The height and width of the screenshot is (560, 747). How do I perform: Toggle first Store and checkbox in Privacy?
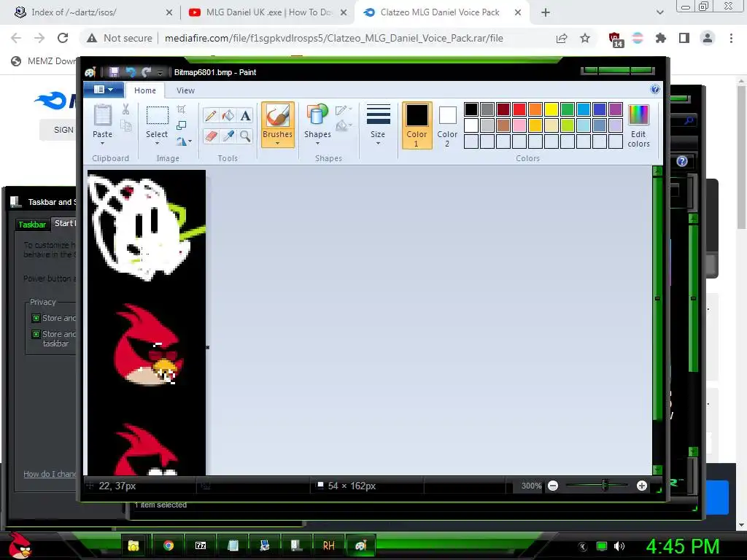[36, 318]
